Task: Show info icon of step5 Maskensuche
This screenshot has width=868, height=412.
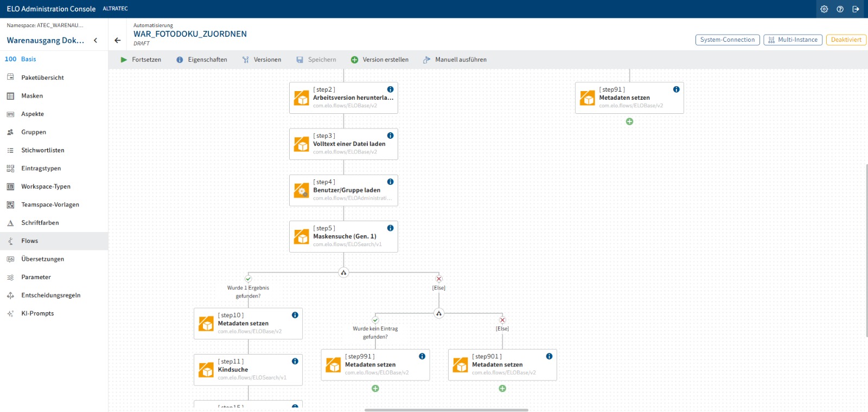Action: click(390, 228)
